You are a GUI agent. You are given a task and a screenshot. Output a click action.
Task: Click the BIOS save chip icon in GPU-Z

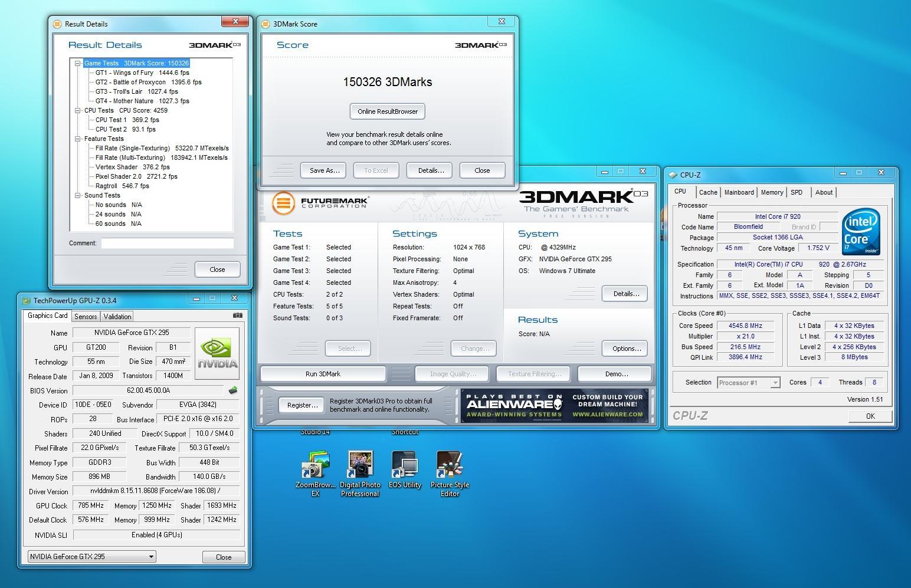[x=233, y=390]
